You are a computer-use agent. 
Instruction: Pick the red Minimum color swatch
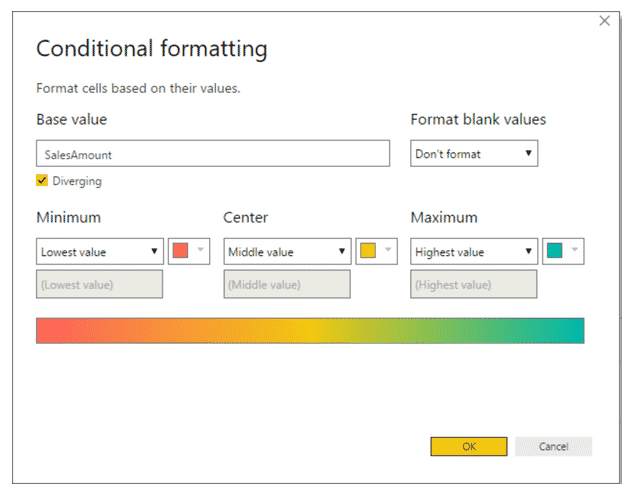pos(181,252)
